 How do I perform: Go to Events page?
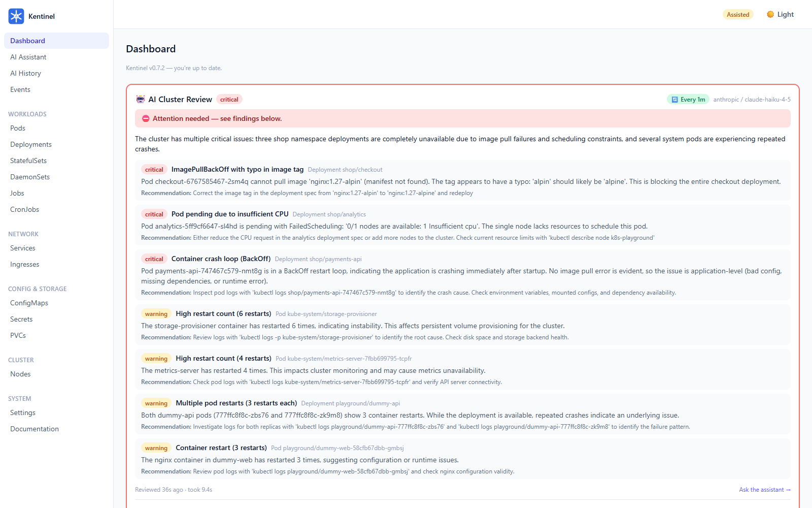click(56, 89)
